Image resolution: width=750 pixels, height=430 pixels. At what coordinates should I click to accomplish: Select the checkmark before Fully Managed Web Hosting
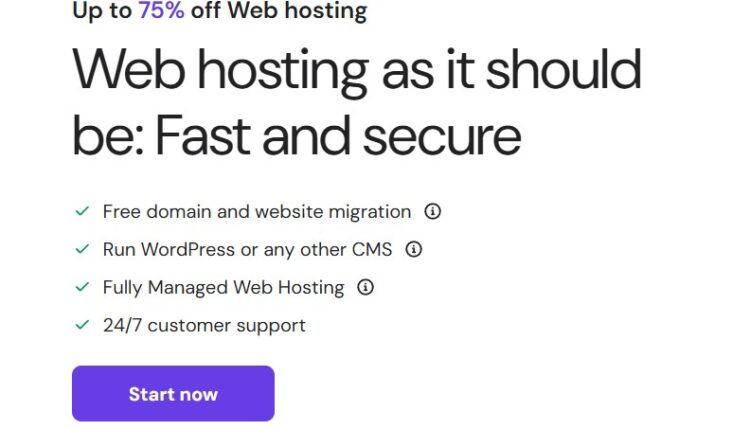82,288
